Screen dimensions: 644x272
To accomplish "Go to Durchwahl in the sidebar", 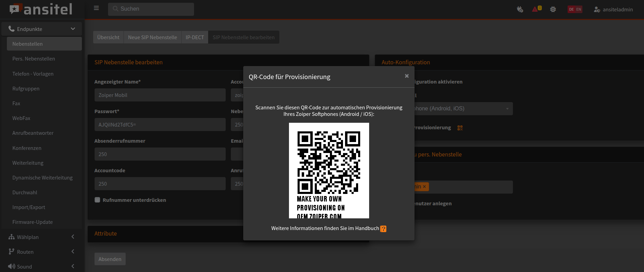I will (x=44, y=193).
